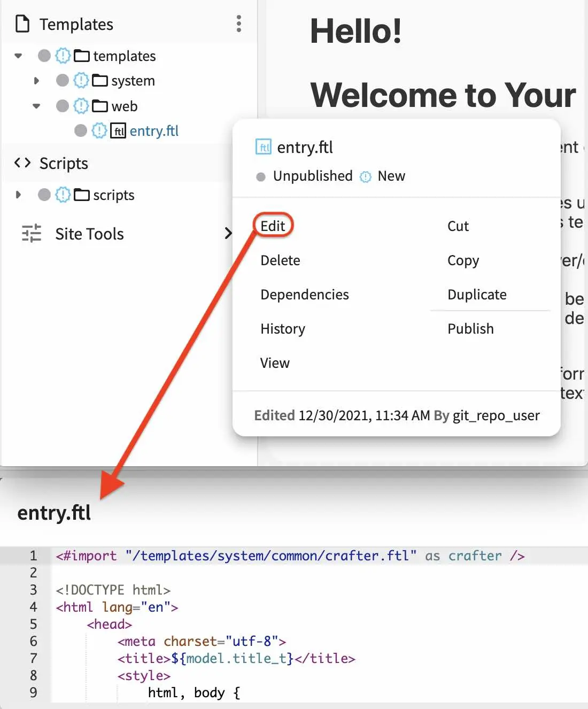
Task: Click line number 4 in editor gutter
Action: click(33, 607)
